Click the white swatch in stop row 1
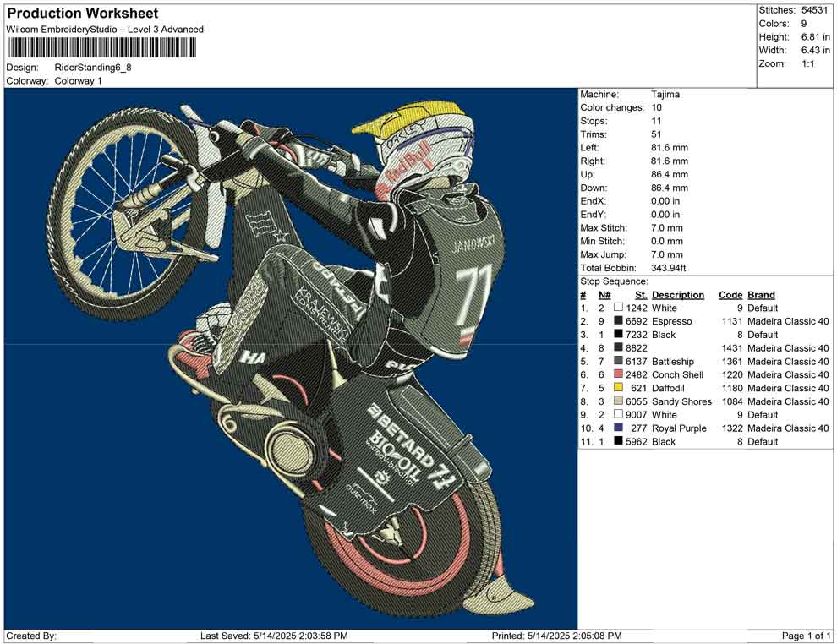This screenshot has width=837, height=644. [x=618, y=308]
